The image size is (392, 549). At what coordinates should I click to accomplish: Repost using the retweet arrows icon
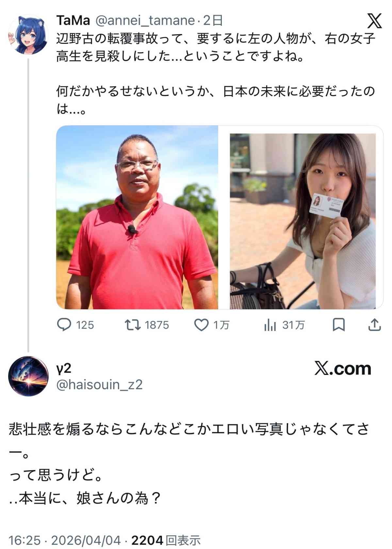pos(133,325)
